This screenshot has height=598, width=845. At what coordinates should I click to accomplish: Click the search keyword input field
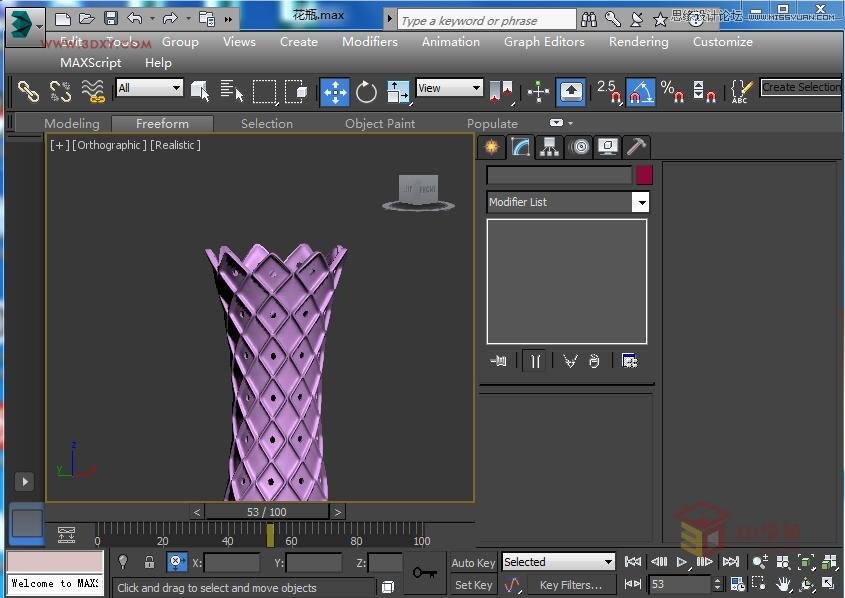pyautogui.click(x=486, y=20)
